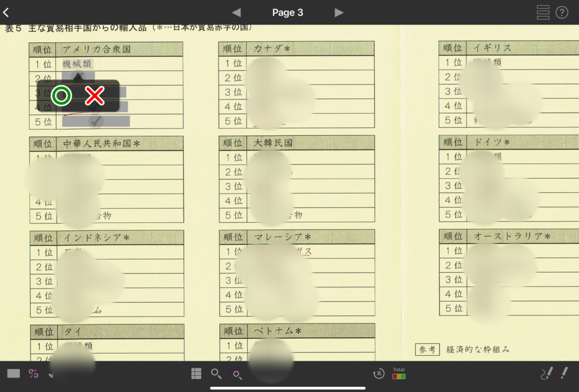Go back using the top-left chevron

point(6,12)
